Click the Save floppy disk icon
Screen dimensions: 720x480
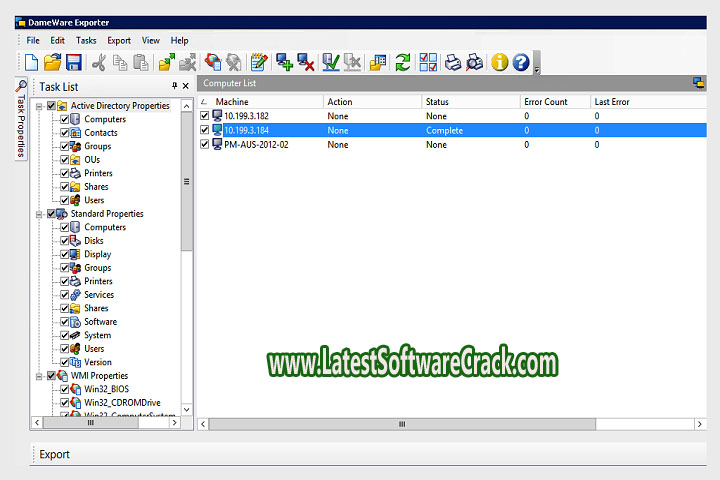click(x=73, y=63)
